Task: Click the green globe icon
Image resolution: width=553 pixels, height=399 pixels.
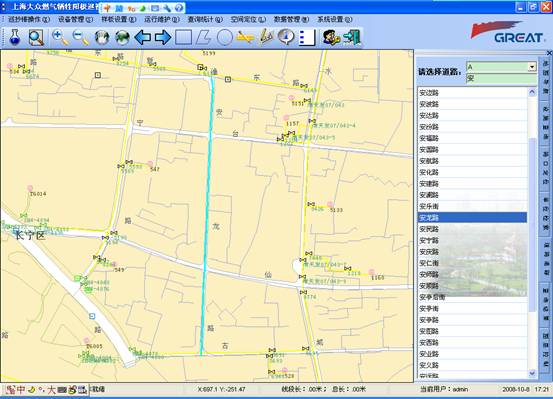Action: coord(122,37)
